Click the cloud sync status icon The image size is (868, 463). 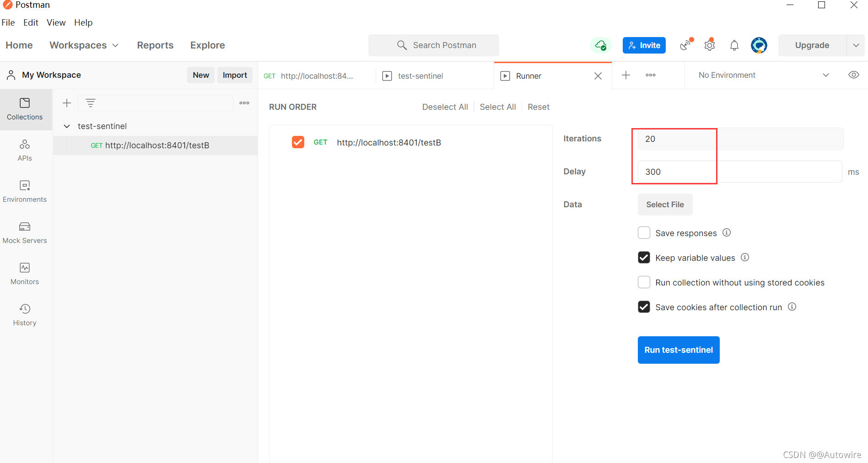[601, 45]
